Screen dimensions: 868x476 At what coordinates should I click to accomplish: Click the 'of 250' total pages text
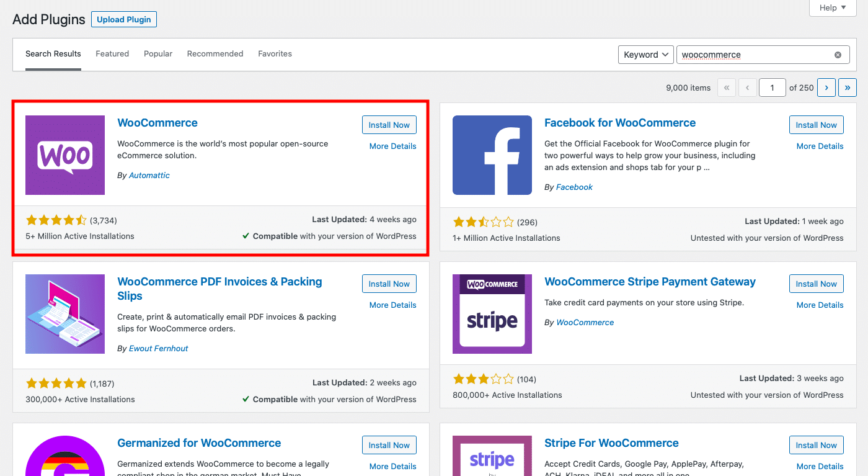point(802,88)
